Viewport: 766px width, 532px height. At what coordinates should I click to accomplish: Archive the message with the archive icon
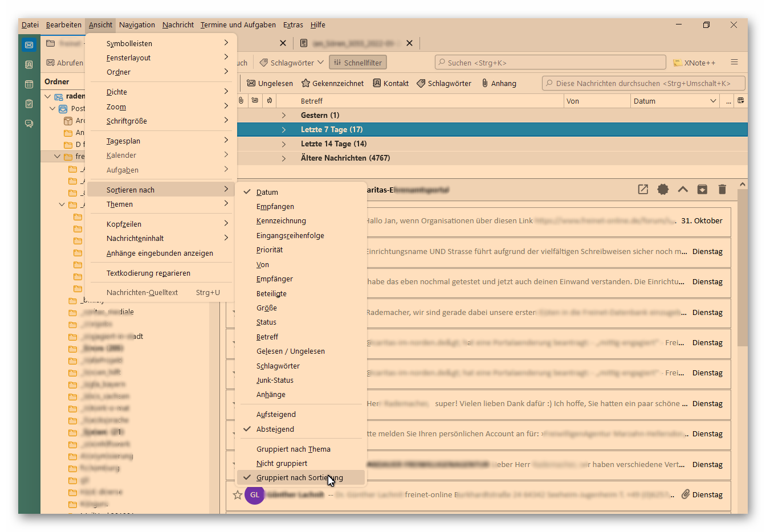click(x=702, y=190)
